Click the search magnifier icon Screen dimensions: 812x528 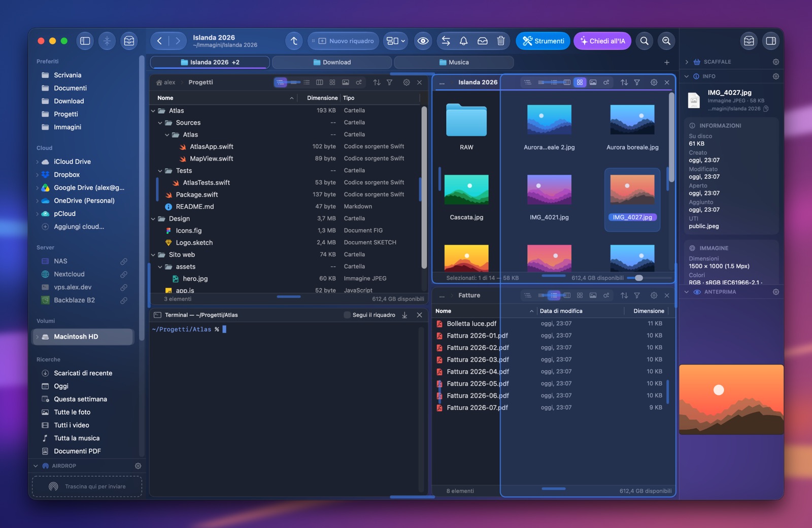(x=644, y=41)
